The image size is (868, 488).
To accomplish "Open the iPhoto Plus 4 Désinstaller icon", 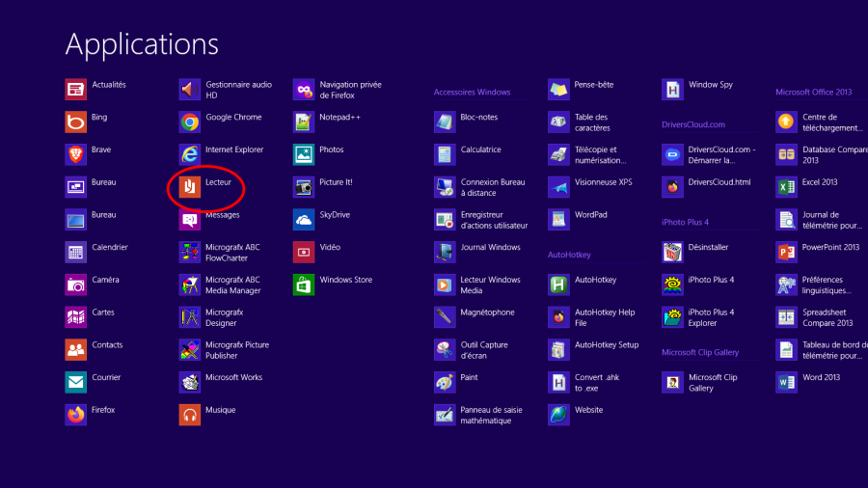I will pos(673,253).
